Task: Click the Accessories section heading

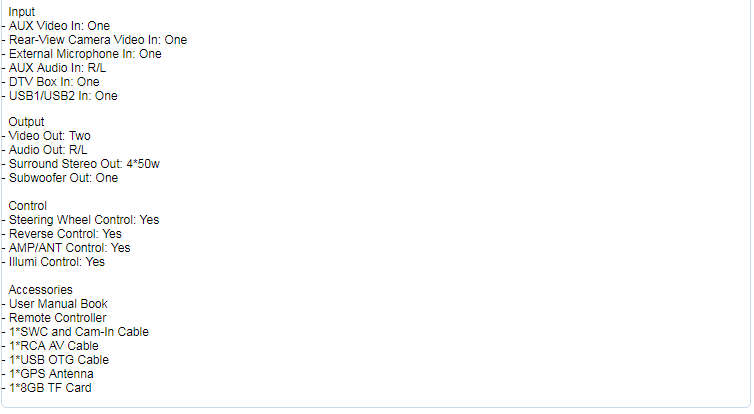Action: (x=40, y=290)
